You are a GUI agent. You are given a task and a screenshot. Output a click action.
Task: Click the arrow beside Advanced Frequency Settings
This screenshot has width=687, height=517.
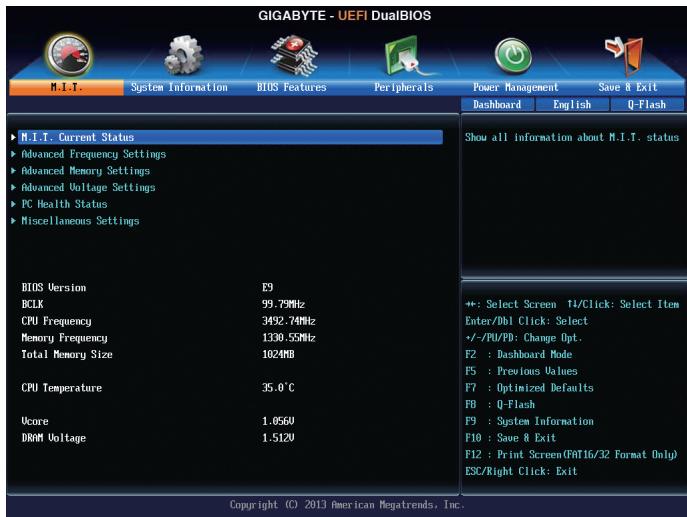[x=13, y=154]
